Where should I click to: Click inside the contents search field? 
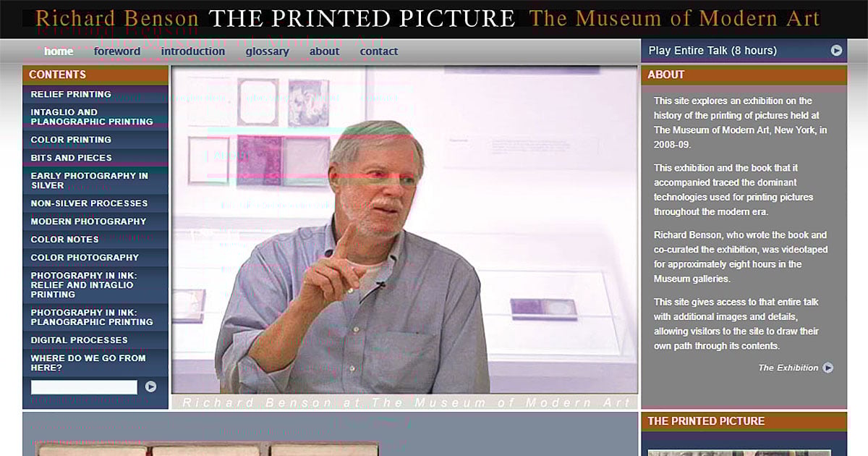click(84, 387)
